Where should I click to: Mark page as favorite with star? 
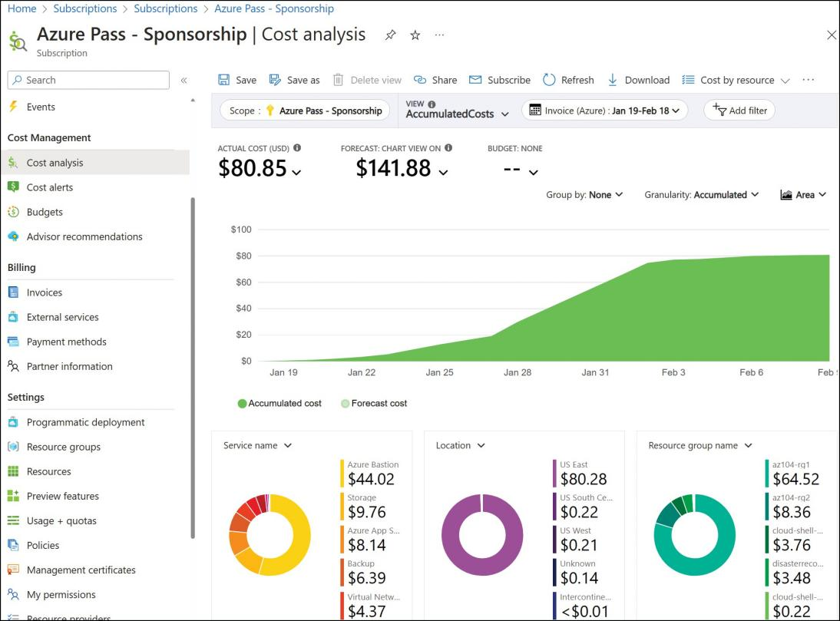coord(415,35)
